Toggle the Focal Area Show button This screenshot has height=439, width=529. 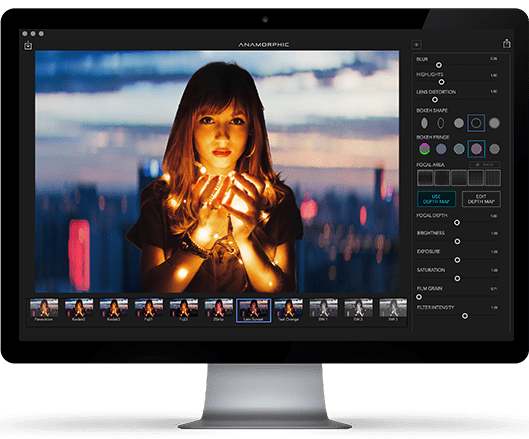[x=485, y=165]
